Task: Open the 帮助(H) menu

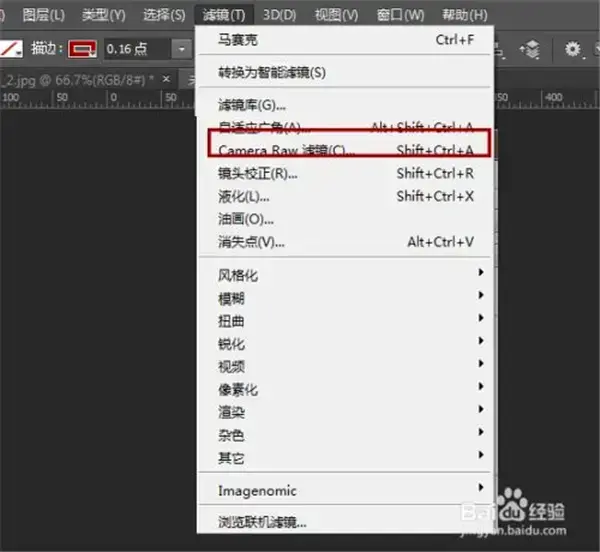Action: 465,15
